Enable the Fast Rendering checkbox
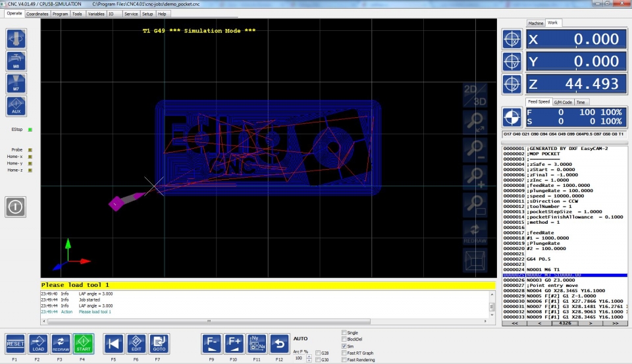This screenshot has width=632, height=364. (x=344, y=359)
